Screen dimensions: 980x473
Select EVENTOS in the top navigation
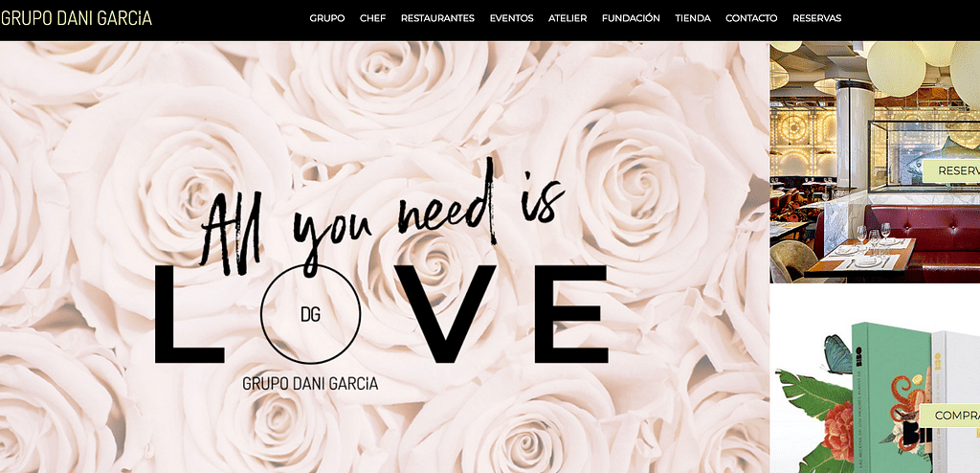(511, 18)
